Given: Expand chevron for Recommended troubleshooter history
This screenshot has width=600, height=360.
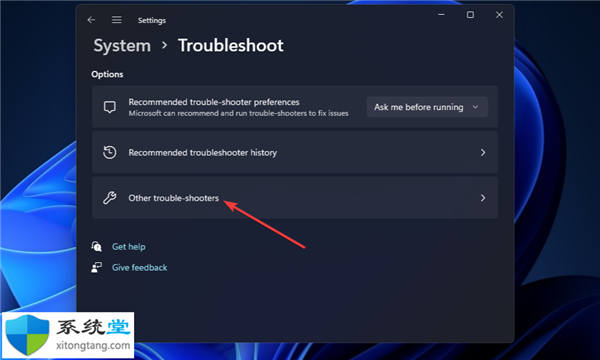Looking at the screenshot, I should tap(483, 153).
